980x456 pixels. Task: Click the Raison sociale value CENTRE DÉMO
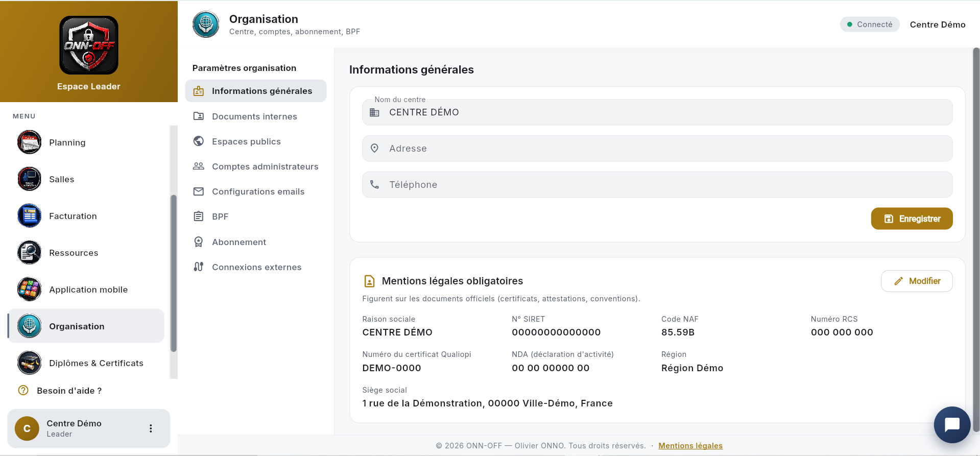pyautogui.click(x=397, y=332)
